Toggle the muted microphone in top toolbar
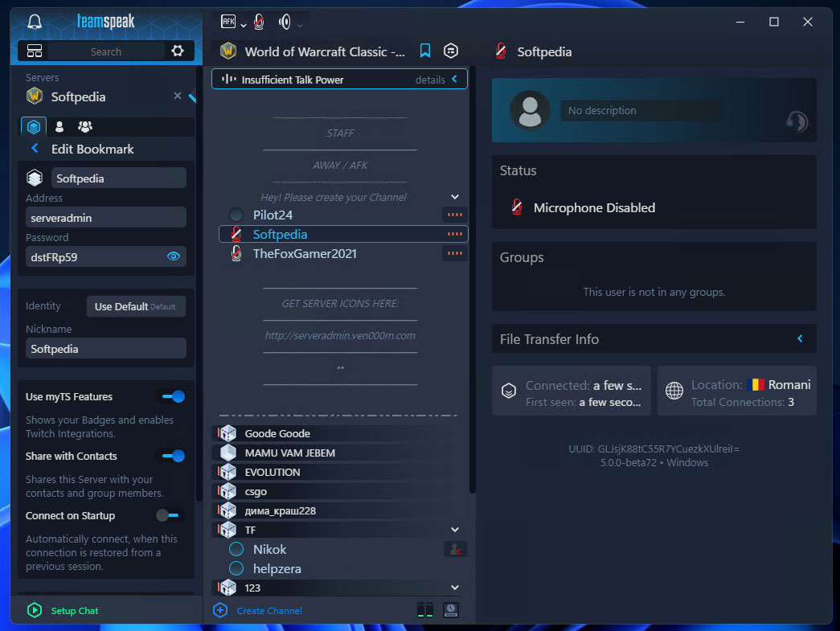840x631 pixels. (259, 22)
